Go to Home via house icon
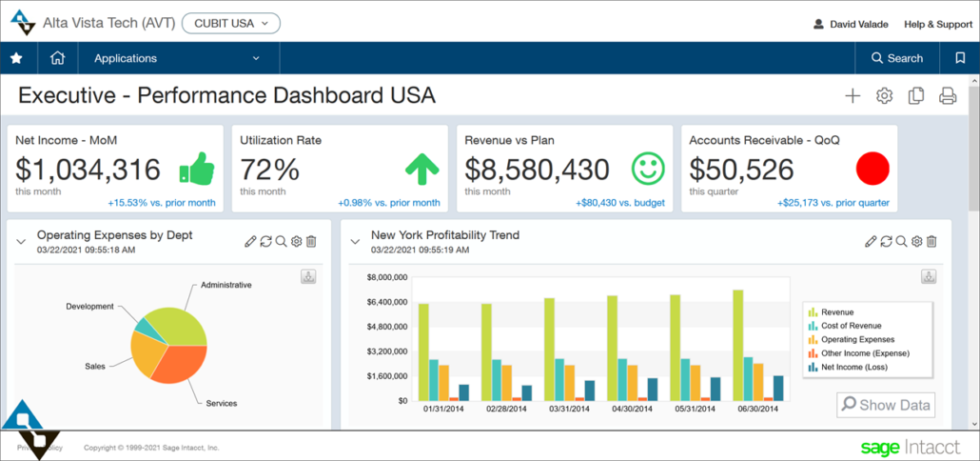Screen dimensions: 980x461 pyautogui.click(x=57, y=58)
